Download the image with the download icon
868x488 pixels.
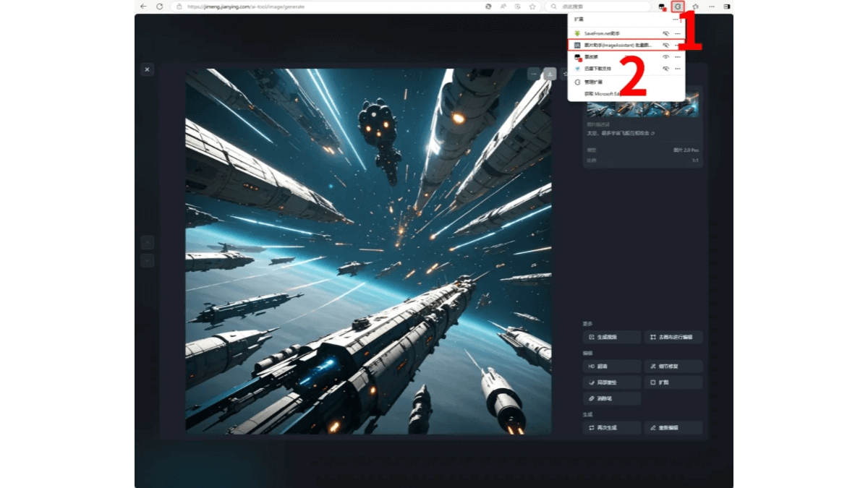click(x=550, y=74)
